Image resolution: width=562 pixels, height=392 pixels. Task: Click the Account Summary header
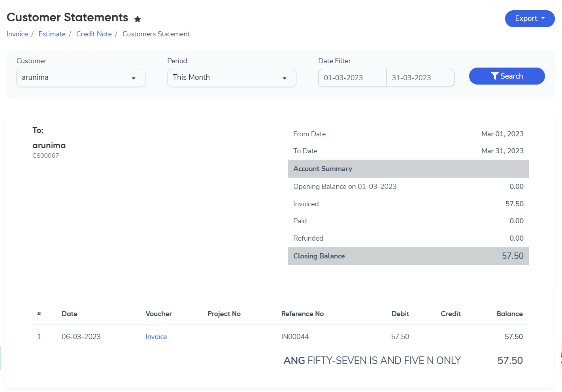408,169
